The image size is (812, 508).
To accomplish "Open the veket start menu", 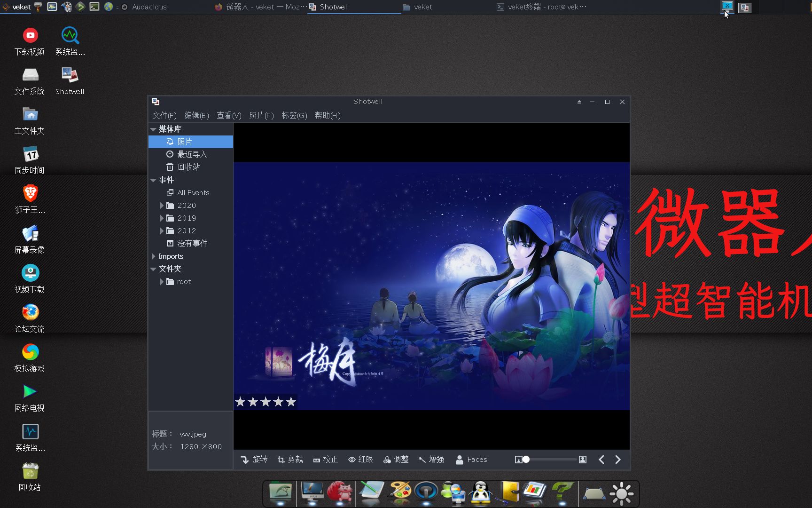I will click(x=16, y=7).
